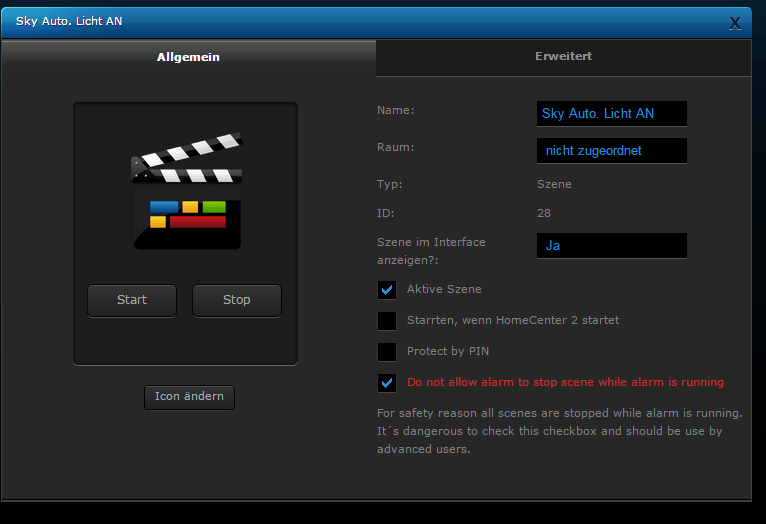The image size is (766, 524).
Task: Focus the Name input field
Action: pyautogui.click(x=611, y=114)
